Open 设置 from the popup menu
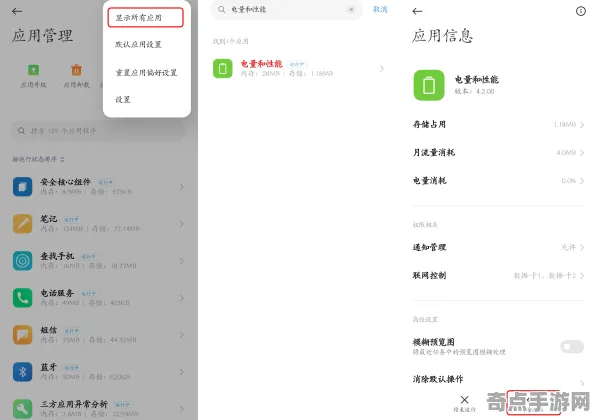 coord(123,100)
